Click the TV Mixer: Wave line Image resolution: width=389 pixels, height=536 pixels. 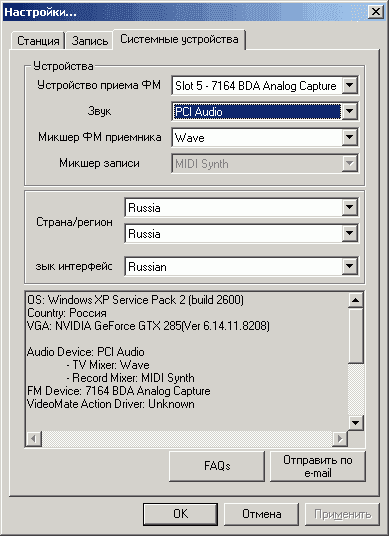click(108, 365)
